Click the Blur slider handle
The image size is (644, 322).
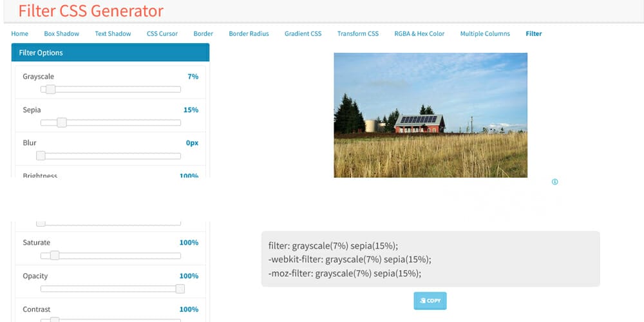(41, 156)
